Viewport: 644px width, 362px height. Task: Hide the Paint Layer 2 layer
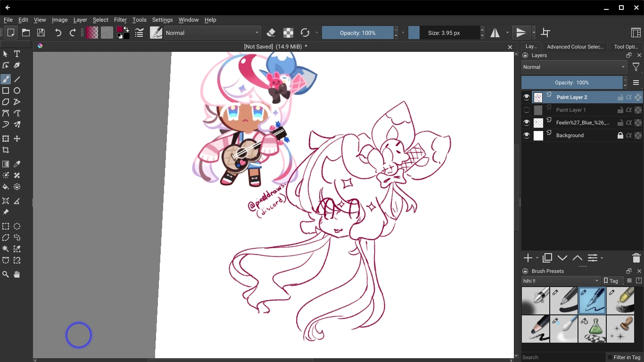pyautogui.click(x=526, y=97)
